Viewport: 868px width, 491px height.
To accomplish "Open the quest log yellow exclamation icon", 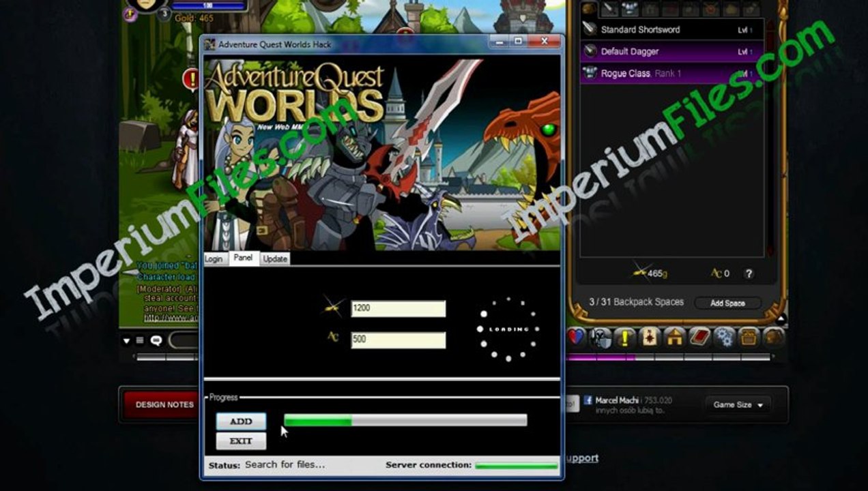I will [624, 337].
